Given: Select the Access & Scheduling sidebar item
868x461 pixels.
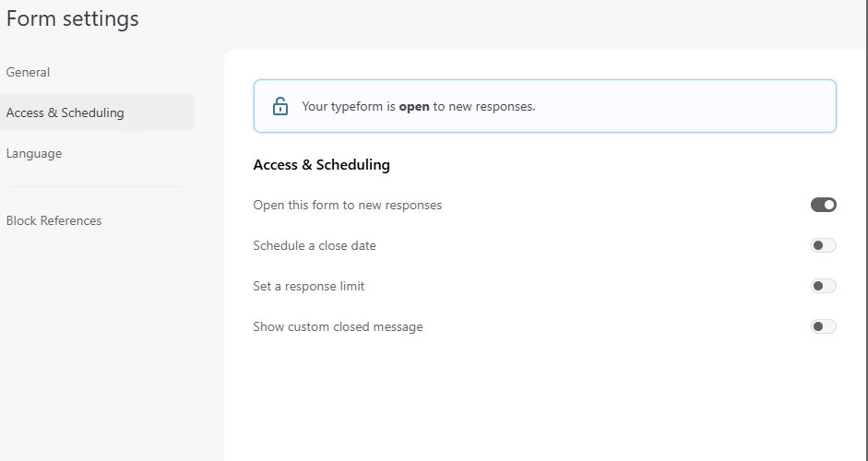Looking at the screenshot, I should pyautogui.click(x=65, y=112).
